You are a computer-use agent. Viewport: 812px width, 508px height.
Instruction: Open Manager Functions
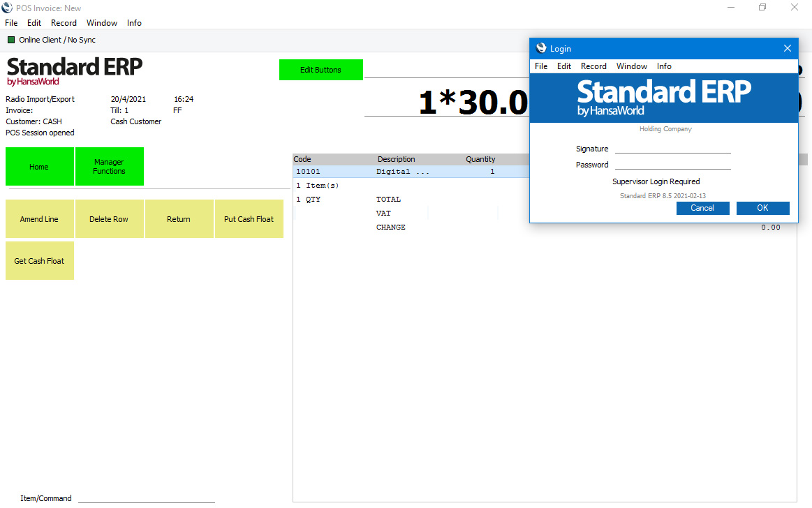tap(109, 167)
